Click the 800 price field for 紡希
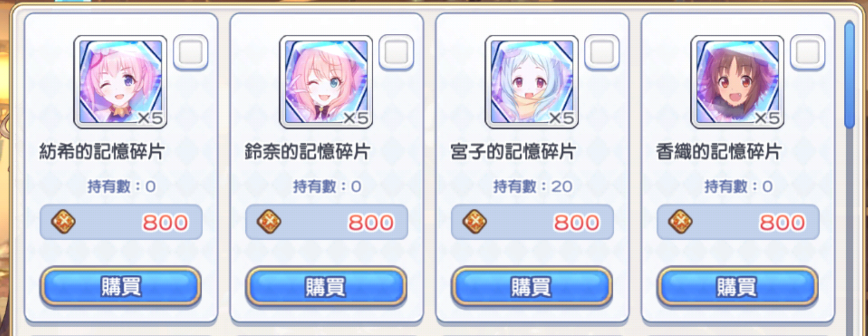This screenshot has height=336, width=868. (x=121, y=222)
